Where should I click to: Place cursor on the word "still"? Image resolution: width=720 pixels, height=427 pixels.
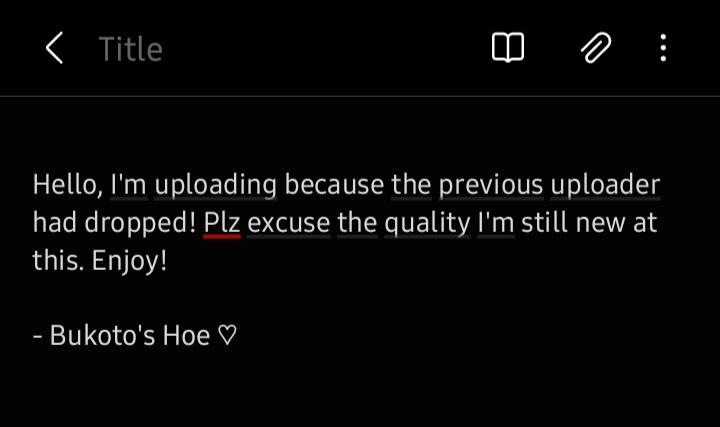(x=545, y=223)
